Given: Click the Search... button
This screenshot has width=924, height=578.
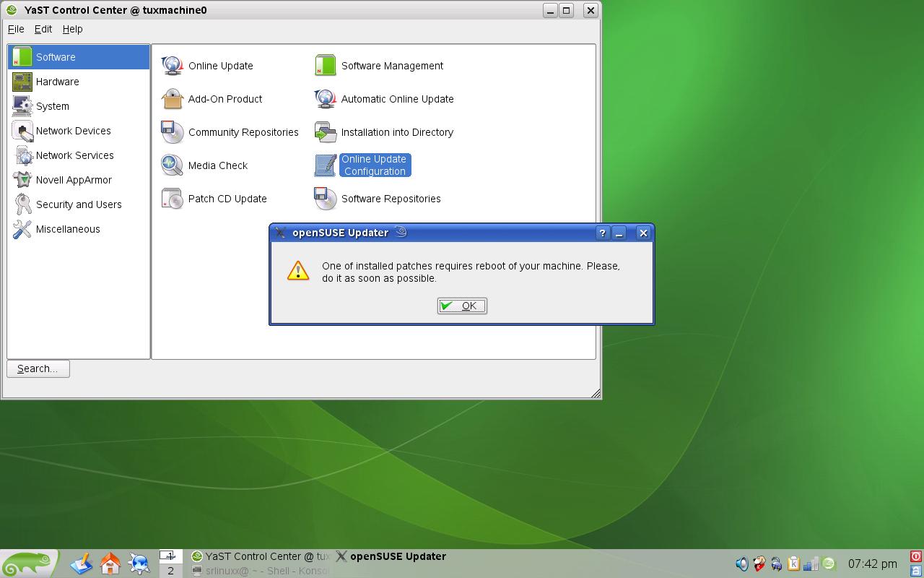Looking at the screenshot, I should pos(38,368).
